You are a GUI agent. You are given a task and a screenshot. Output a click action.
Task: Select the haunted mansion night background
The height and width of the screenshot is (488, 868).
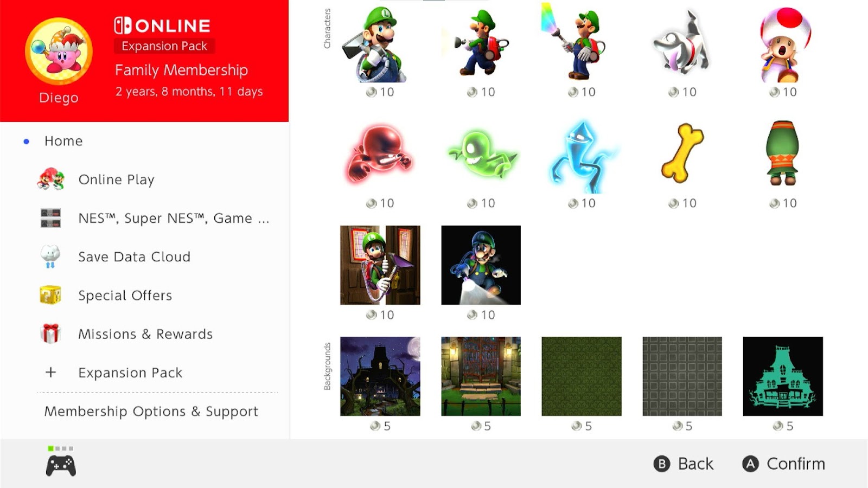pos(380,376)
